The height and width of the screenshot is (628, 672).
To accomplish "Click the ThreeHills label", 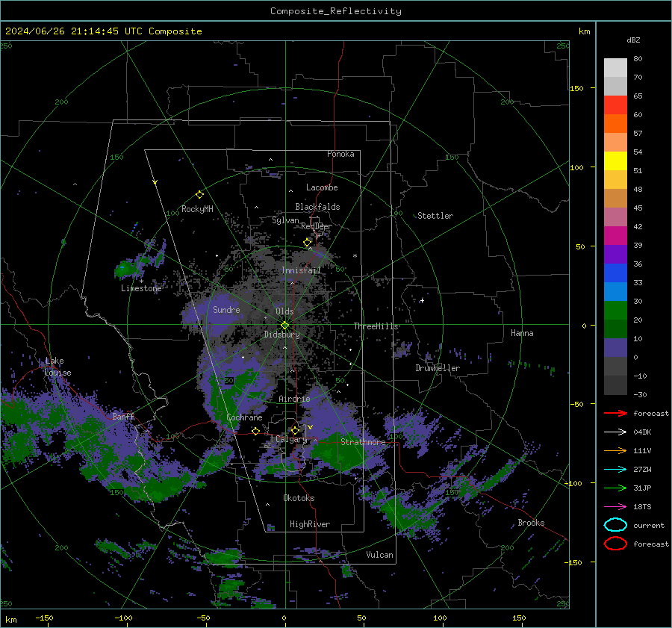I will click(x=376, y=326).
